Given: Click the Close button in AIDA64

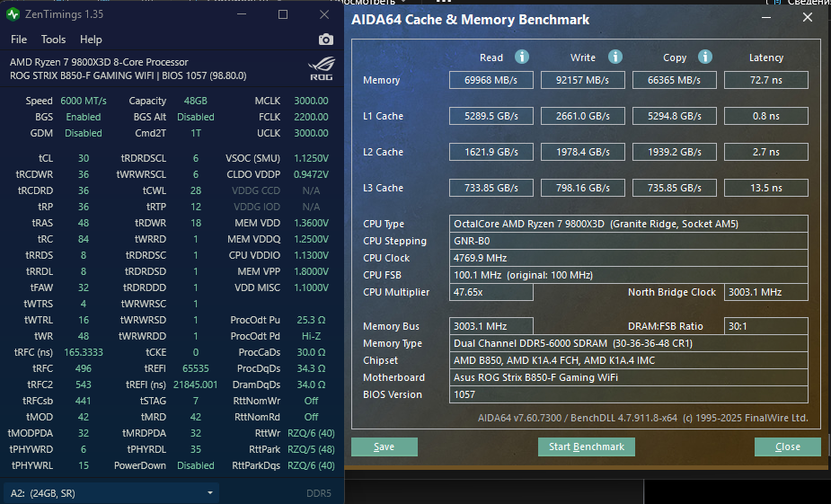Looking at the screenshot, I should (x=788, y=447).
